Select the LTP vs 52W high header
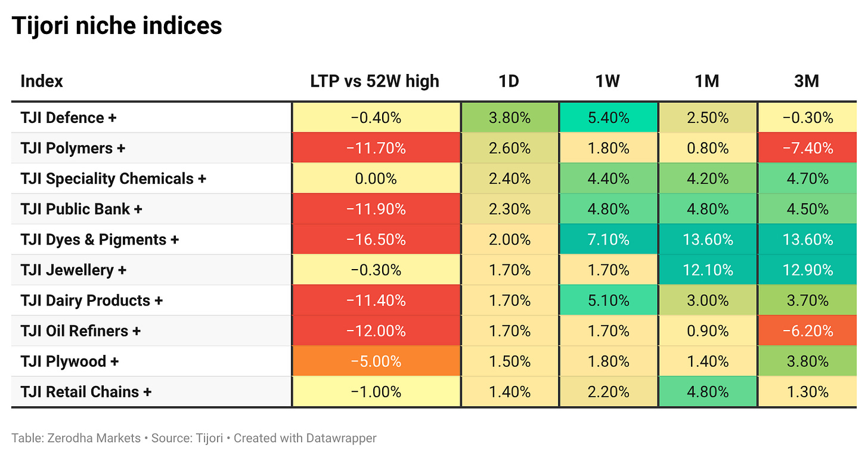This screenshot has height=457, width=868. (x=375, y=81)
